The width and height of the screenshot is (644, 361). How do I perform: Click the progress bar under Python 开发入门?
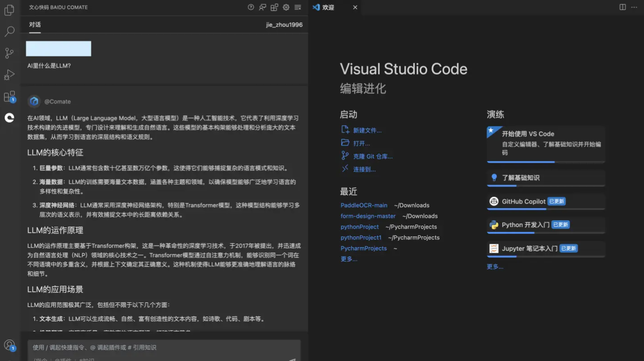pos(546,233)
